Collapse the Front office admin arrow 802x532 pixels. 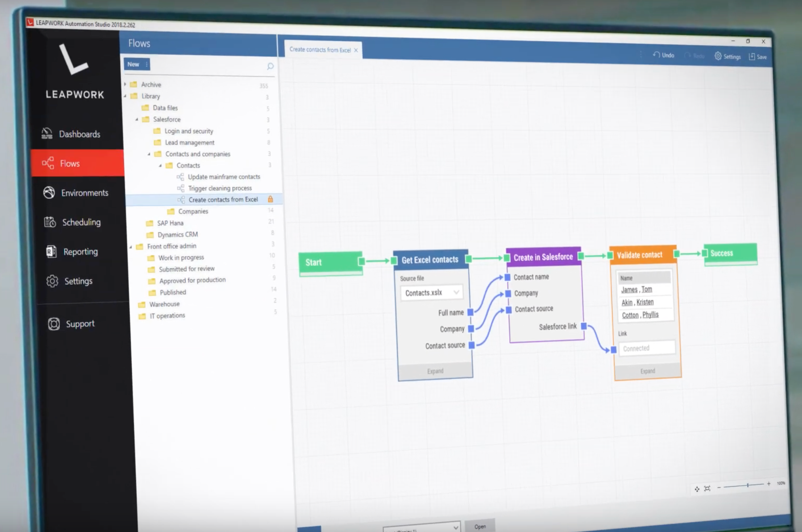130,247
